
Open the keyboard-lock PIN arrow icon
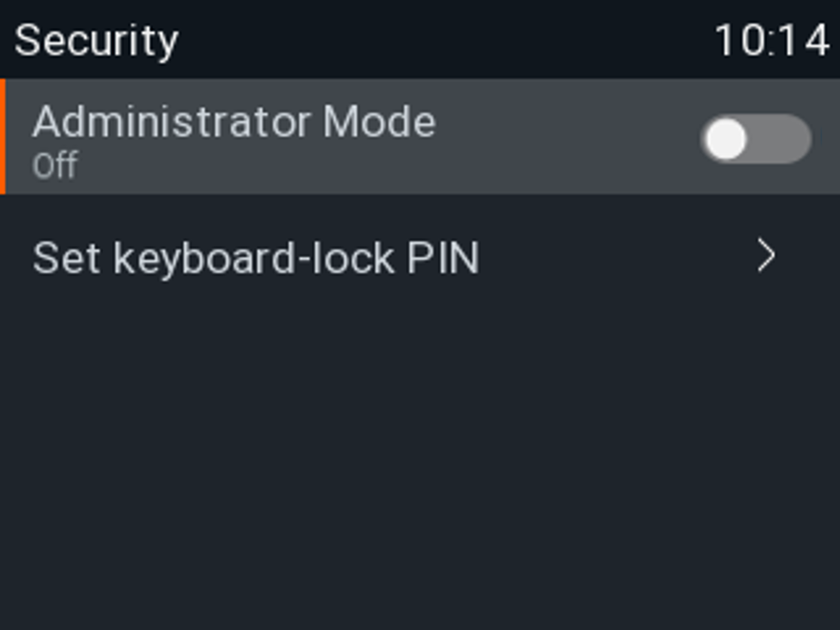766,257
